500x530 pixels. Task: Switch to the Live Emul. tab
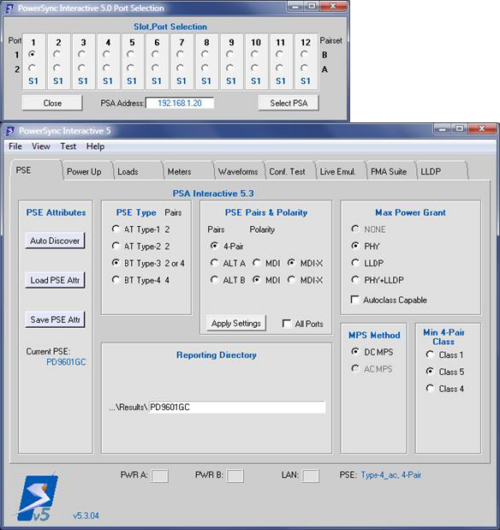(341, 171)
